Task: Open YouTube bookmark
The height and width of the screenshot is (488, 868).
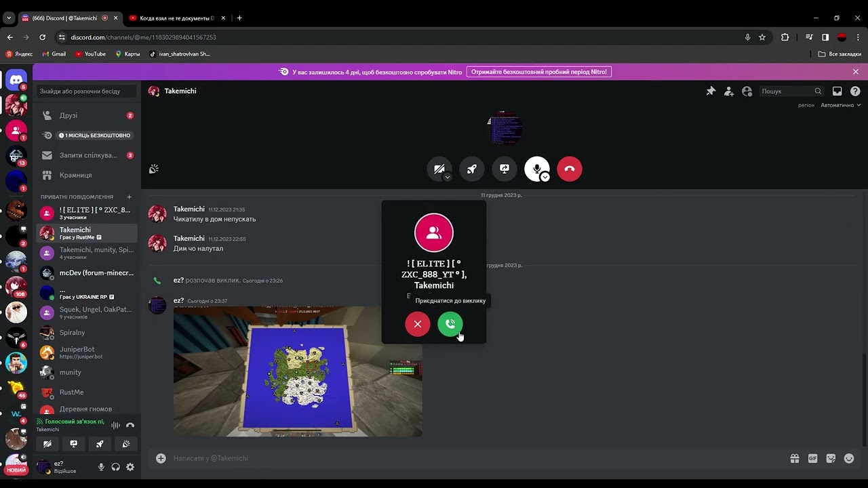Action: pos(90,54)
